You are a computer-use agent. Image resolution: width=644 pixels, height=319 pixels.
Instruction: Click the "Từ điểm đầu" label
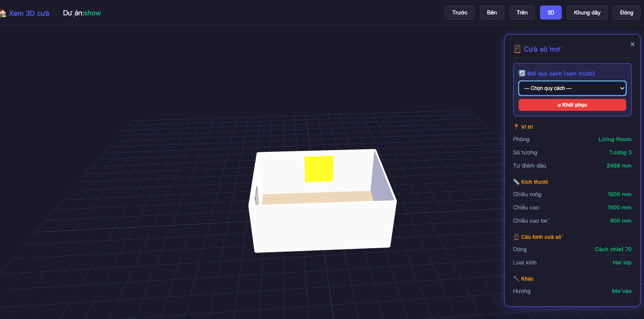tap(530, 165)
